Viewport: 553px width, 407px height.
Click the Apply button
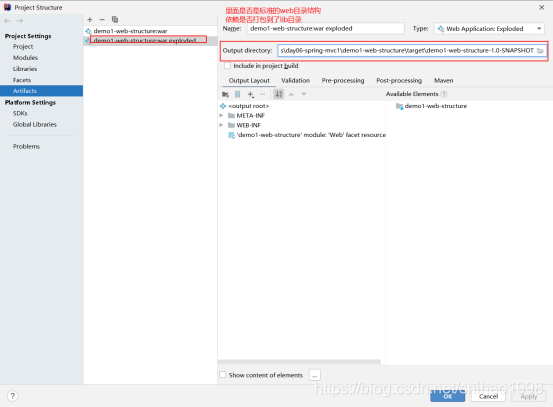tap(529, 396)
